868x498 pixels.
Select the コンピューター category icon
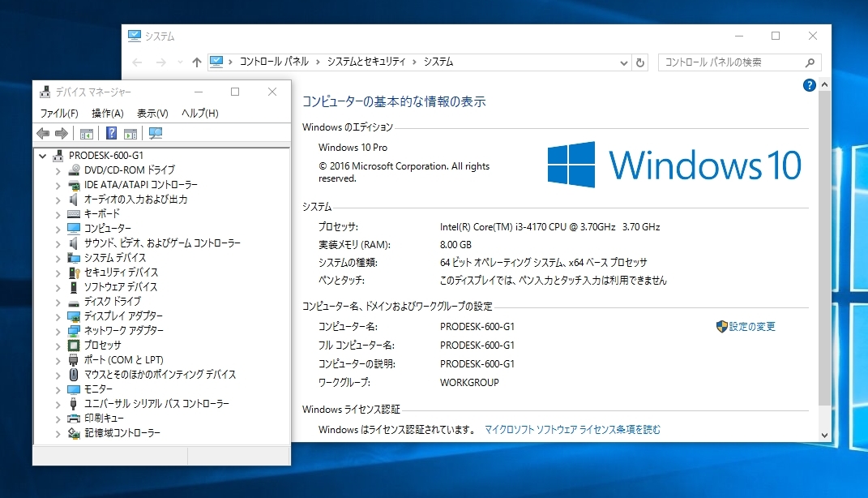[x=74, y=228]
